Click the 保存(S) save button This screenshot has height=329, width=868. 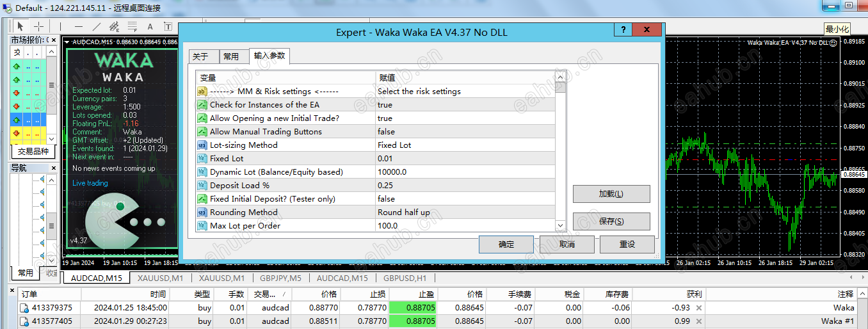click(x=611, y=221)
